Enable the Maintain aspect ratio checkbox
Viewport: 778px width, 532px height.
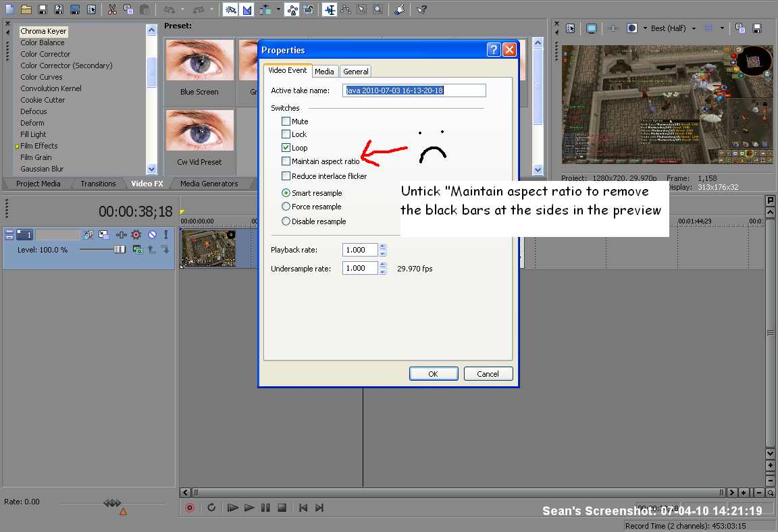(286, 161)
